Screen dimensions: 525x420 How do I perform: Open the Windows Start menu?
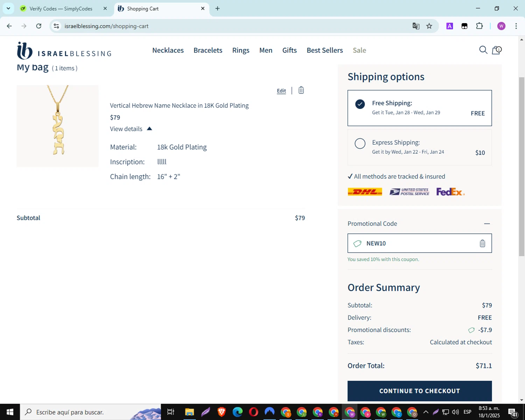pyautogui.click(x=10, y=412)
